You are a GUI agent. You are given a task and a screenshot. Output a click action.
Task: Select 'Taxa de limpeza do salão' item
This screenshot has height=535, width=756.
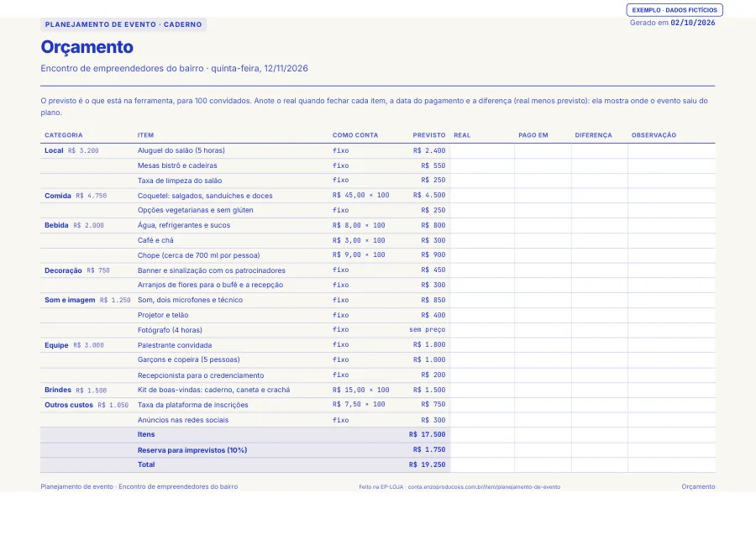[180, 181]
